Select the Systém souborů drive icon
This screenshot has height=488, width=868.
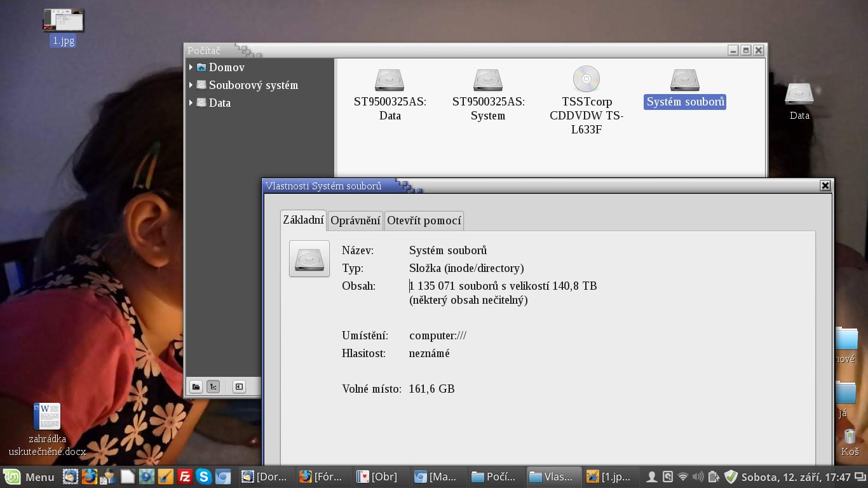pos(684,80)
